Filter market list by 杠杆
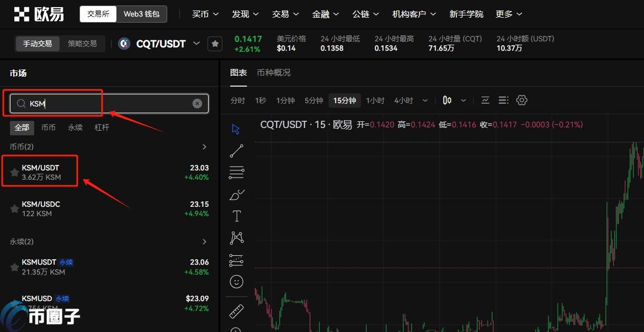644x332 pixels. [x=102, y=127]
